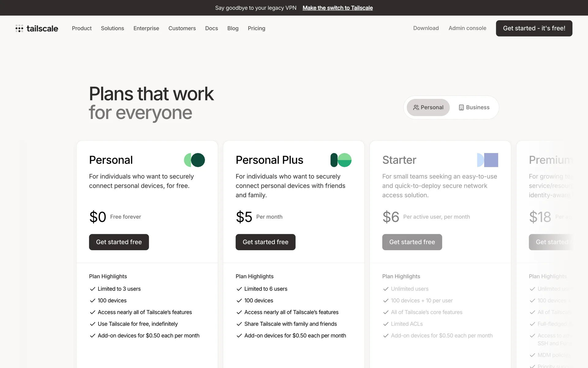
Task: Click the Tailscale dots logo icon
Action: tap(19, 29)
